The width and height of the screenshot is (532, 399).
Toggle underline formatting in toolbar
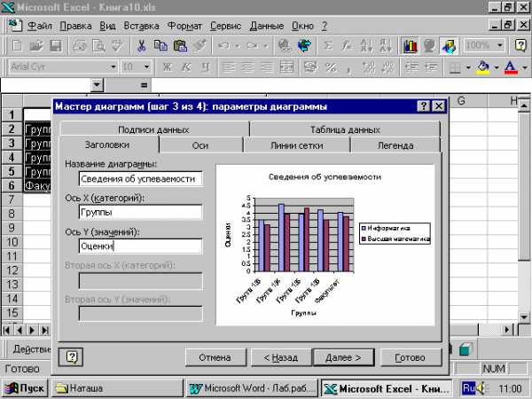(205, 67)
